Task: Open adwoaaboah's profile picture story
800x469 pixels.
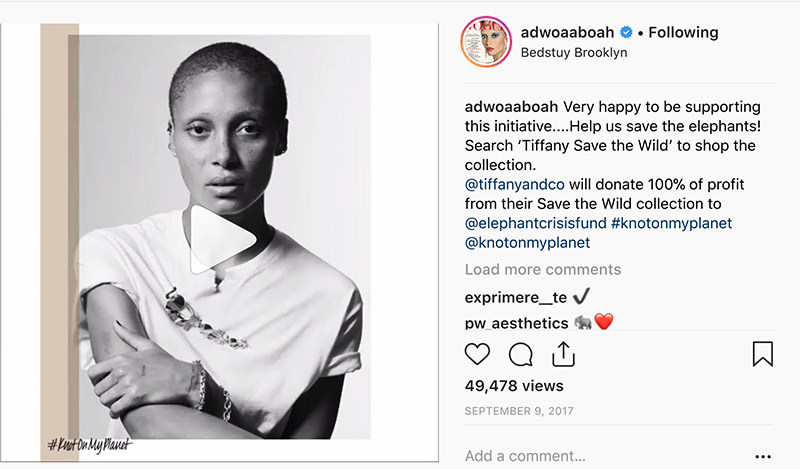Action: coord(486,42)
